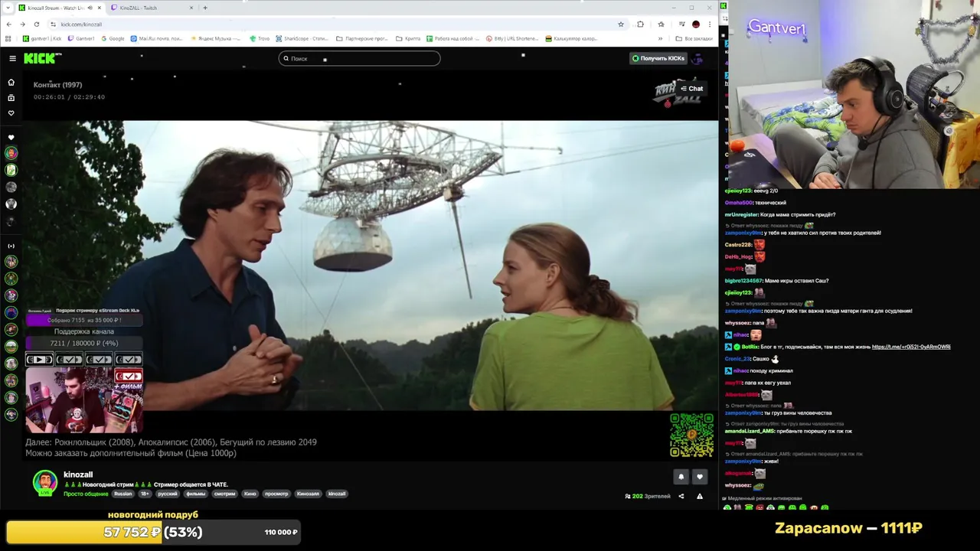Go to Home in Kick sidebar
Viewport: 980px width, 551px height.
coord(11,82)
